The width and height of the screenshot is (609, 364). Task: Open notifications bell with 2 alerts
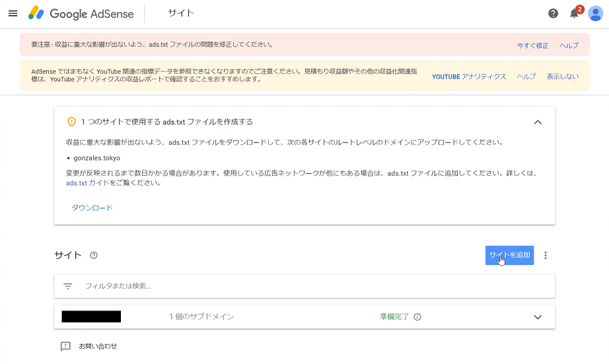575,13
